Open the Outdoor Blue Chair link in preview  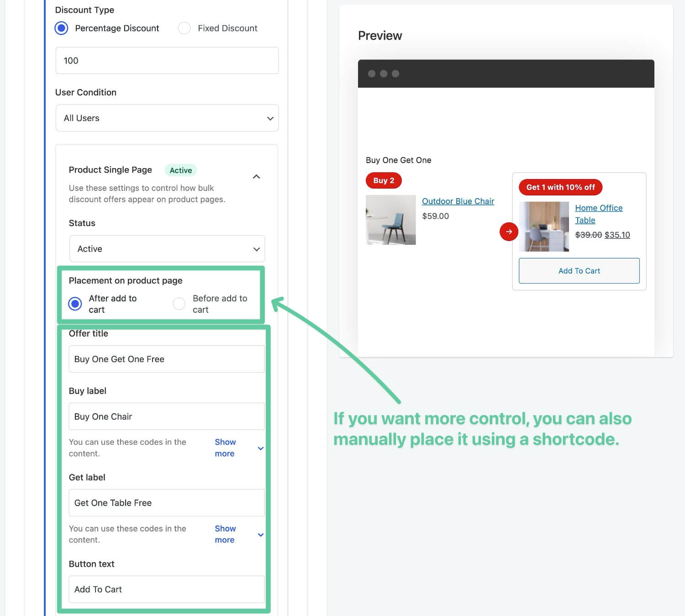click(458, 201)
